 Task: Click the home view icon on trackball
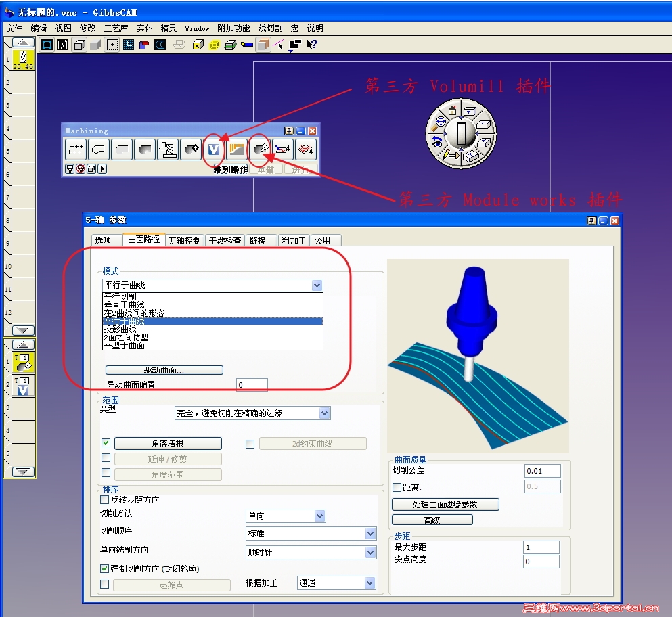pyautogui.click(x=452, y=111)
